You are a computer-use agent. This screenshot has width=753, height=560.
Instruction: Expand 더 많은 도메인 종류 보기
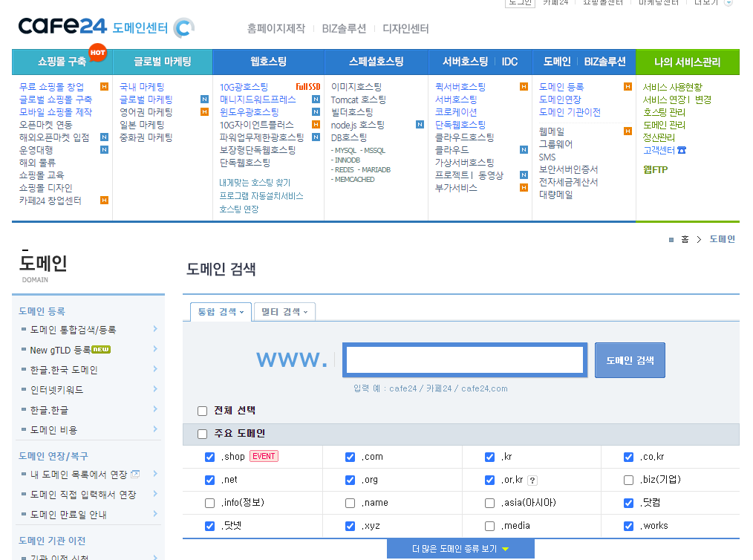coord(460,548)
